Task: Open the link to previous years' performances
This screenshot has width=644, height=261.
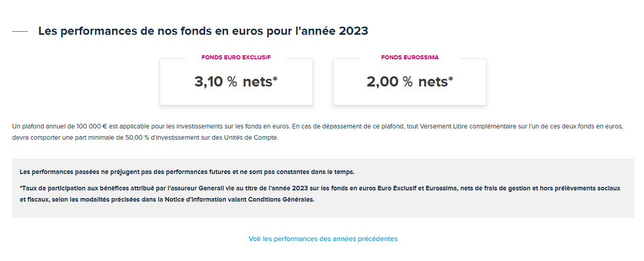Action: click(x=323, y=239)
